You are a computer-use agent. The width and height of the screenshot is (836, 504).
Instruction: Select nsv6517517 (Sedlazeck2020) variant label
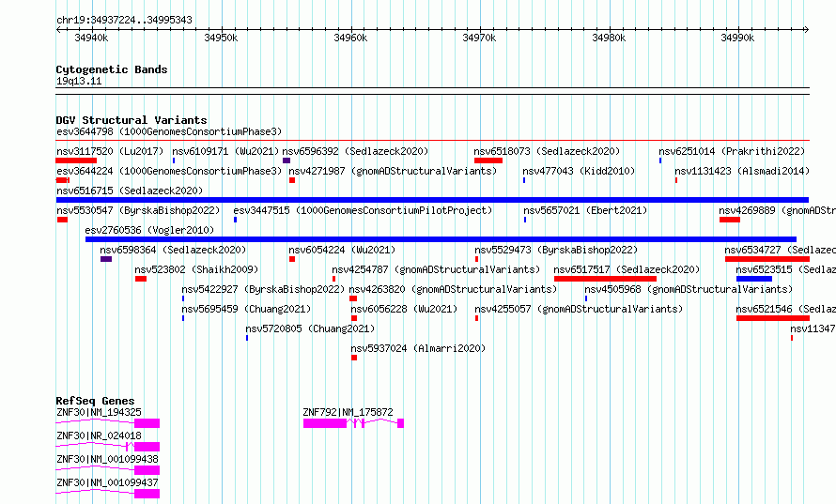coord(627,269)
